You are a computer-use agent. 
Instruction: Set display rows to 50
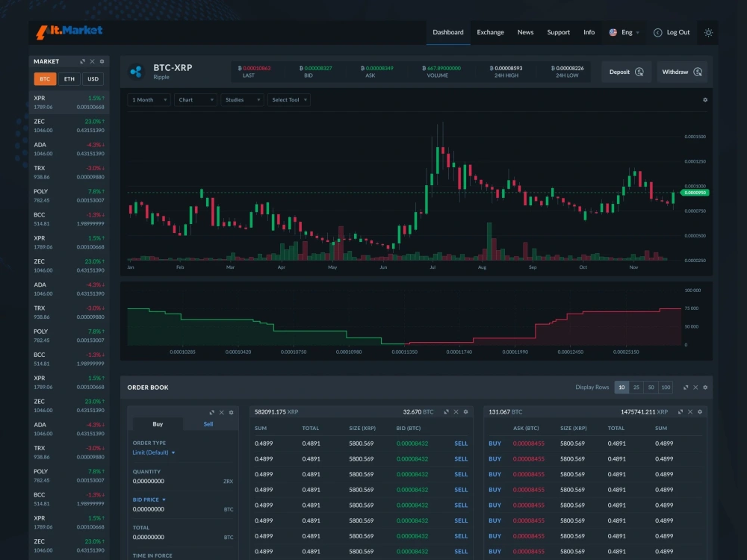pos(651,387)
